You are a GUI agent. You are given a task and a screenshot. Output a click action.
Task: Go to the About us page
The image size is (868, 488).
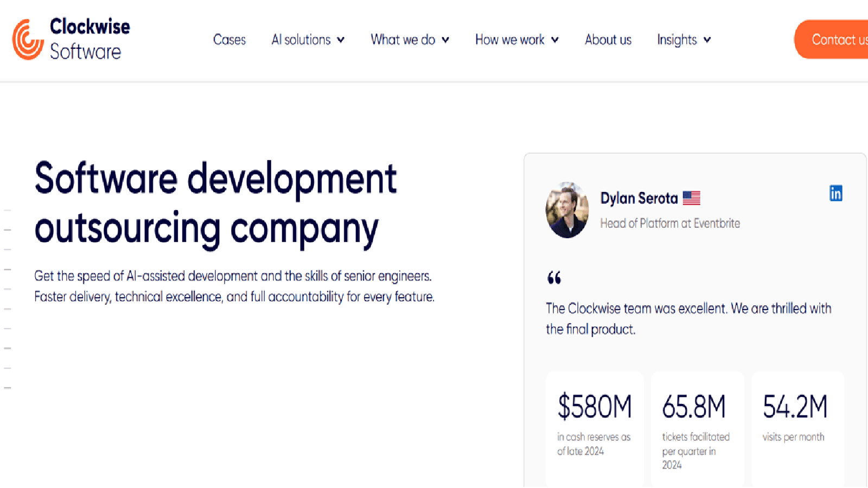tap(608, 40)
